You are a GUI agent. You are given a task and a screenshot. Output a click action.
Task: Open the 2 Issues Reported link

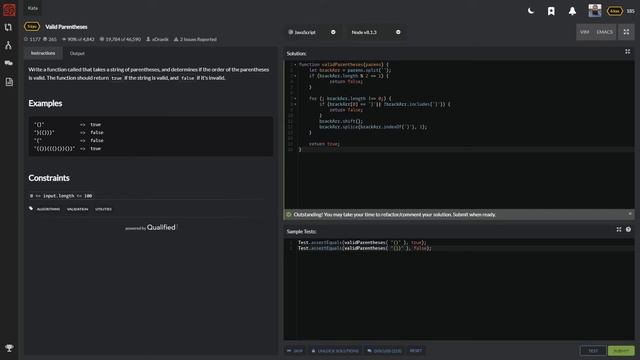click(x=195, y=39)
